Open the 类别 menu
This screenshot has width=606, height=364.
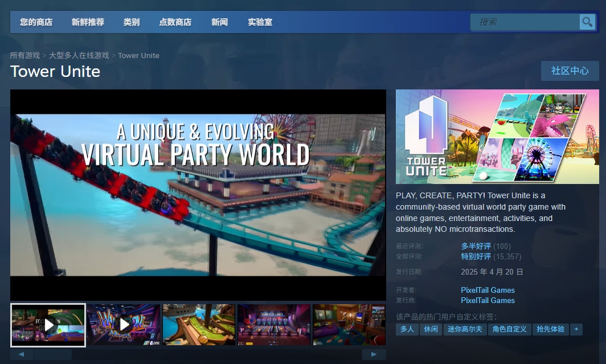132,22
